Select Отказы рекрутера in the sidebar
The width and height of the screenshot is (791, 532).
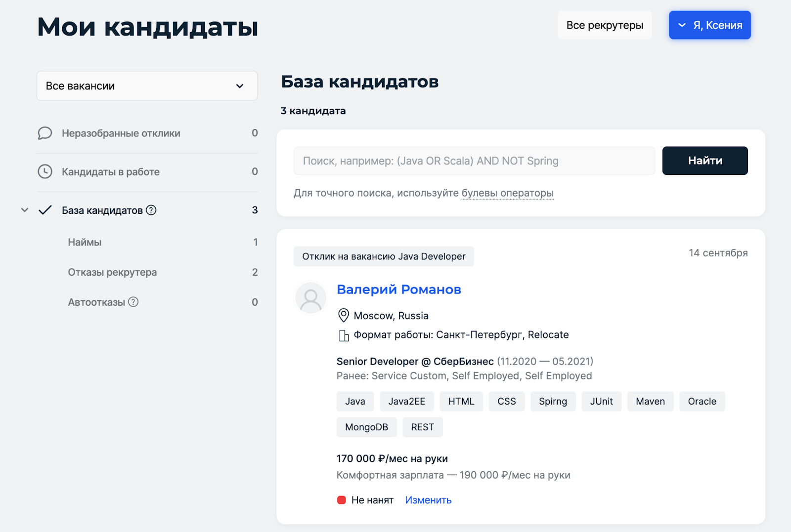(x=112, y=272)
